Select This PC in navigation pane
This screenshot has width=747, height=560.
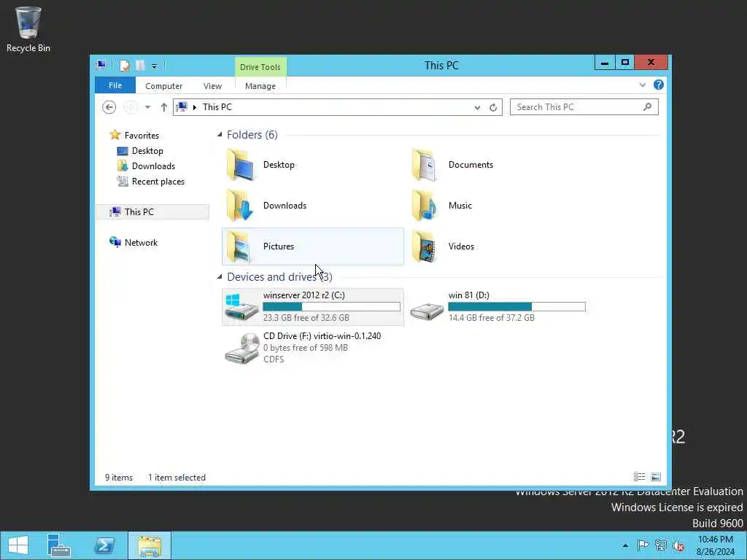(152, 212)
